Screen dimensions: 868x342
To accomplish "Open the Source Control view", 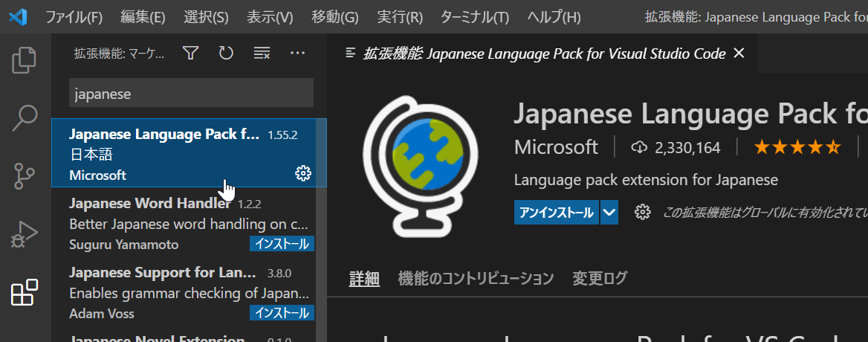I will (25, 176).
